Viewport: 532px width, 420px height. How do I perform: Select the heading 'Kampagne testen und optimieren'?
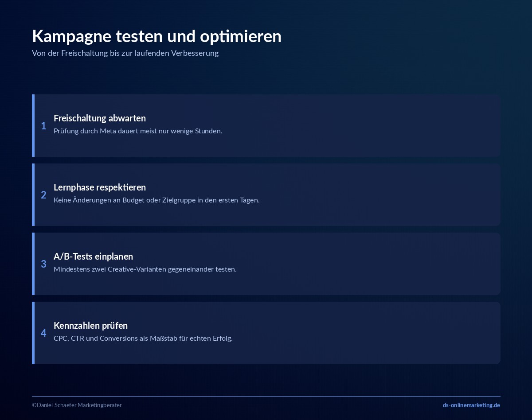pos(156,36)
